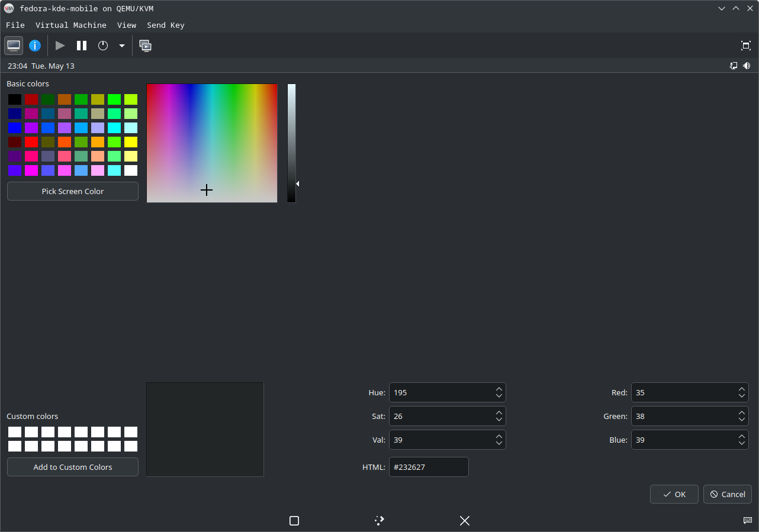Tap the home navigation button
Viewport: 759px width, 532px height.
tap(379, 521)
